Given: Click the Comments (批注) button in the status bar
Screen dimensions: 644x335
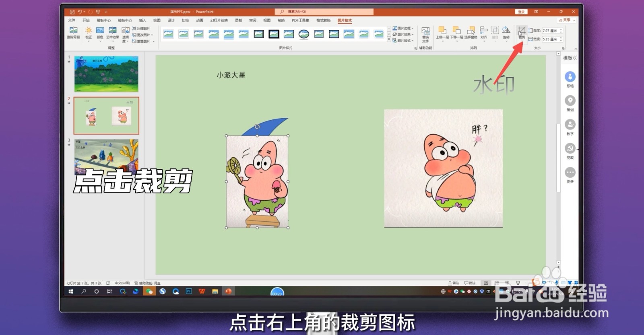Looking at the screenshot, I should coord(470,283).
